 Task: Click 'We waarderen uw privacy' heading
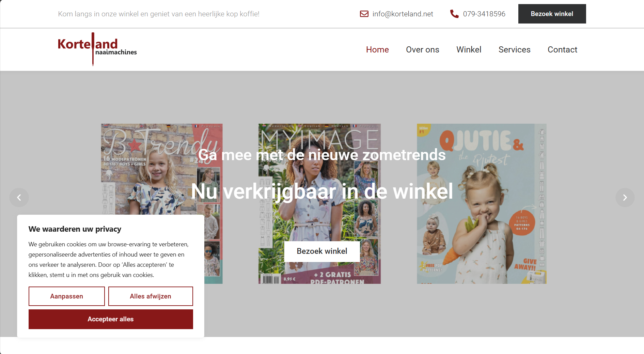click(x=75, y=229)
